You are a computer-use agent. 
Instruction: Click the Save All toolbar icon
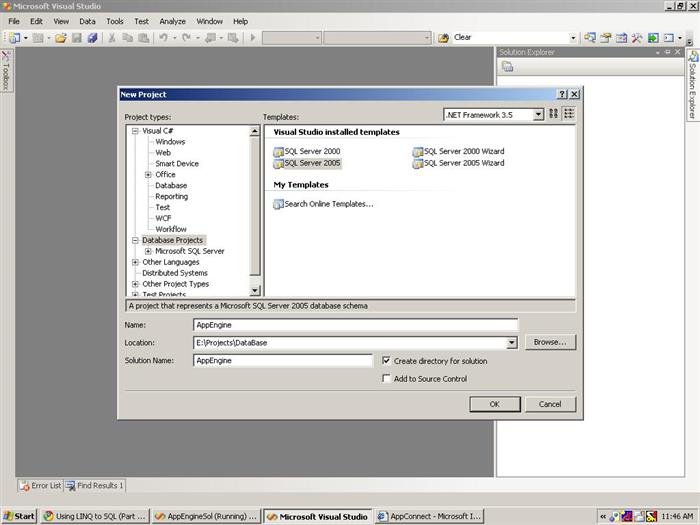[92, 38]
